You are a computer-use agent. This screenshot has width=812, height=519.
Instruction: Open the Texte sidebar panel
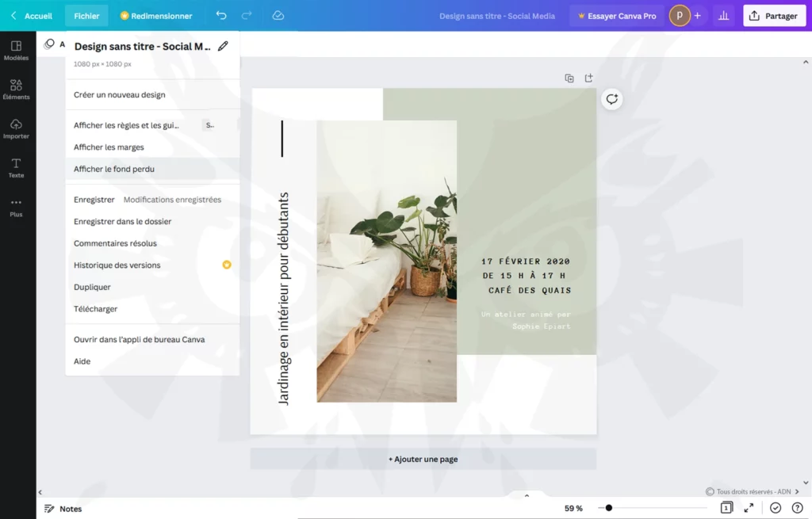(16, 168)
